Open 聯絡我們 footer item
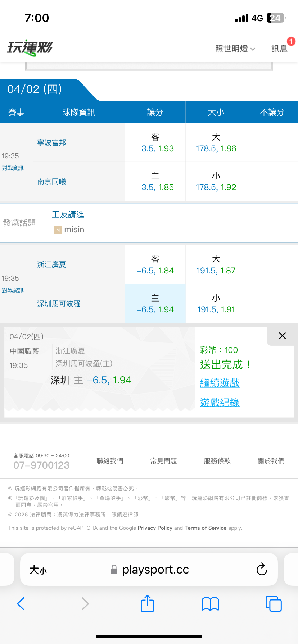The image size is (298, 644). click(x=110, y=461)
